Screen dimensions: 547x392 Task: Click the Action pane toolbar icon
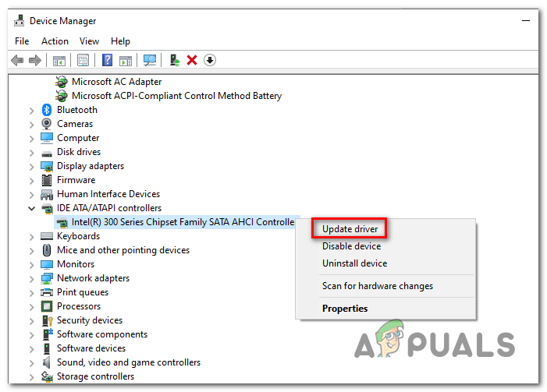(126, 60)
